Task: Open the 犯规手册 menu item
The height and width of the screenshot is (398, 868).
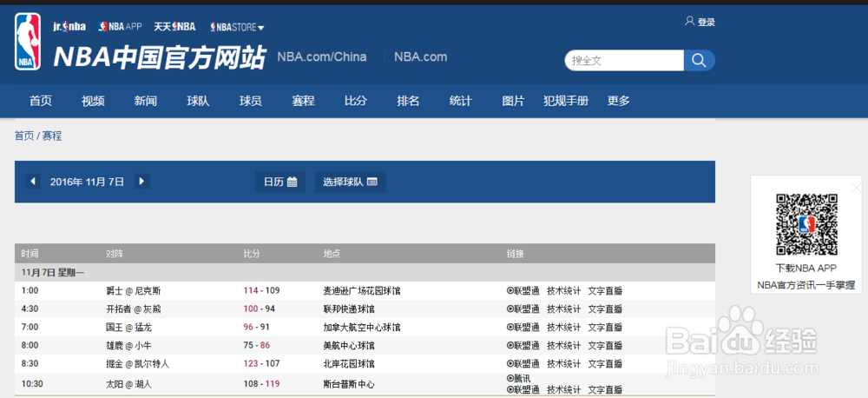Action: [566, 101]
